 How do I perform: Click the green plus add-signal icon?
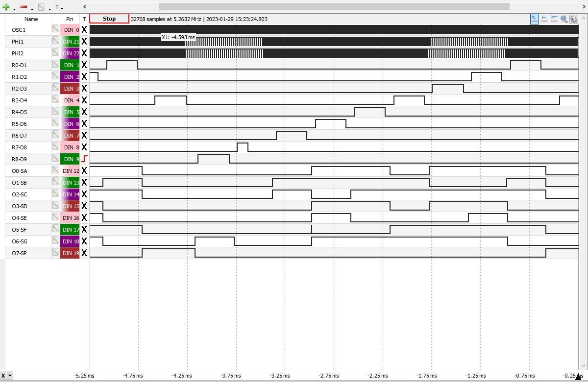[6, 7]
